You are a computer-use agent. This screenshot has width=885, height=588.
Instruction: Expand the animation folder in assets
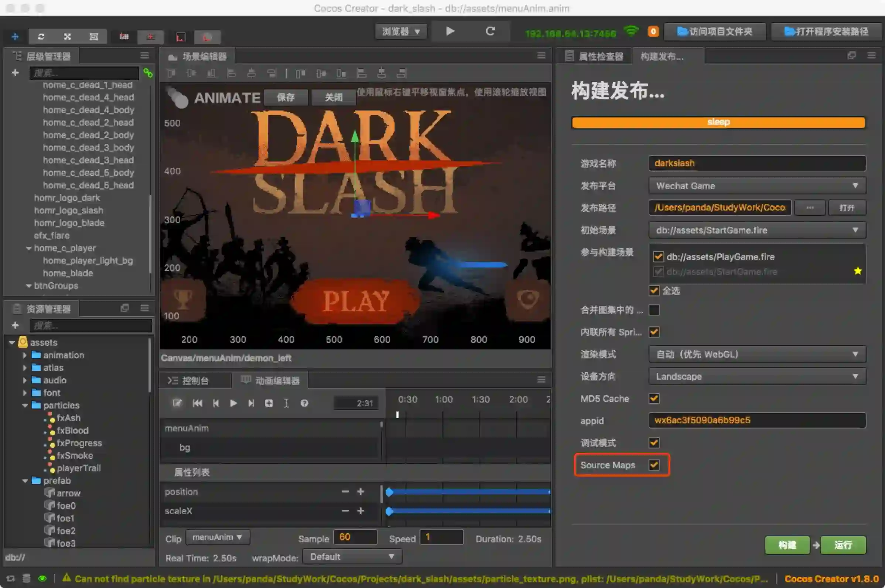(x=25, y=355)
